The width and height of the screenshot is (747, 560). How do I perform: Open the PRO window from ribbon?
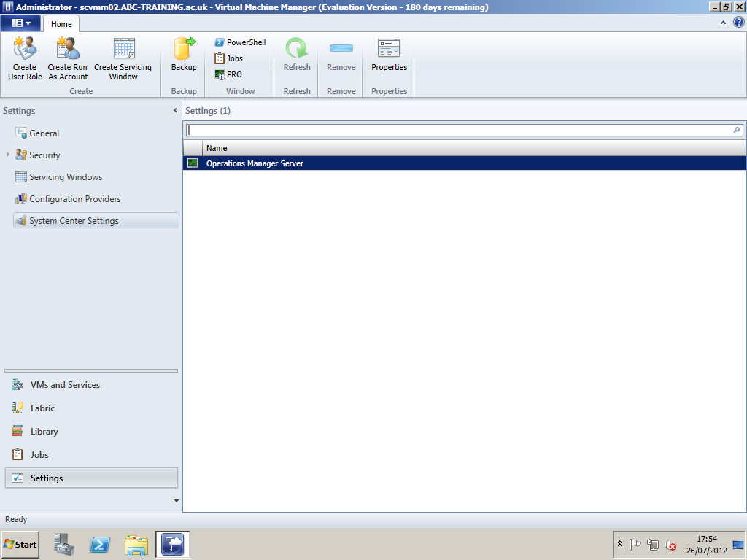[x=228, y=75]
